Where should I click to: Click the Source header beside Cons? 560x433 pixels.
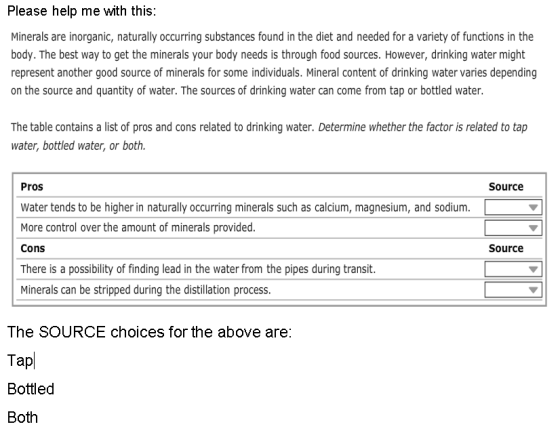(x=506, y=248)
